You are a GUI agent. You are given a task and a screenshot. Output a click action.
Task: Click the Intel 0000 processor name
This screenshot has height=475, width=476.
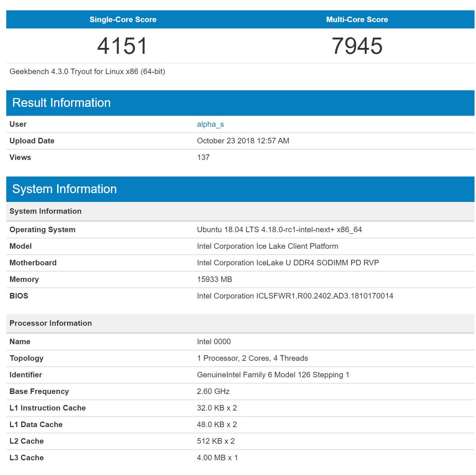coord(214,342)
